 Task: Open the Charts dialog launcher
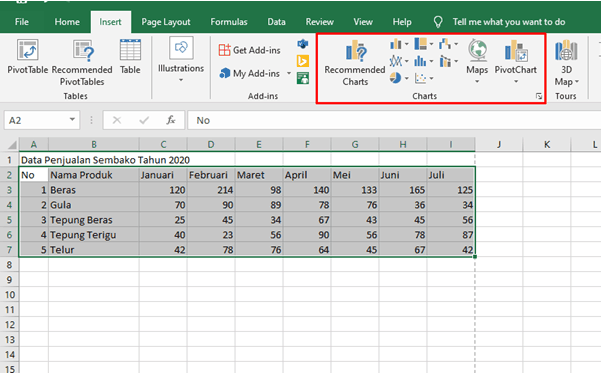[x=539, y=96]
